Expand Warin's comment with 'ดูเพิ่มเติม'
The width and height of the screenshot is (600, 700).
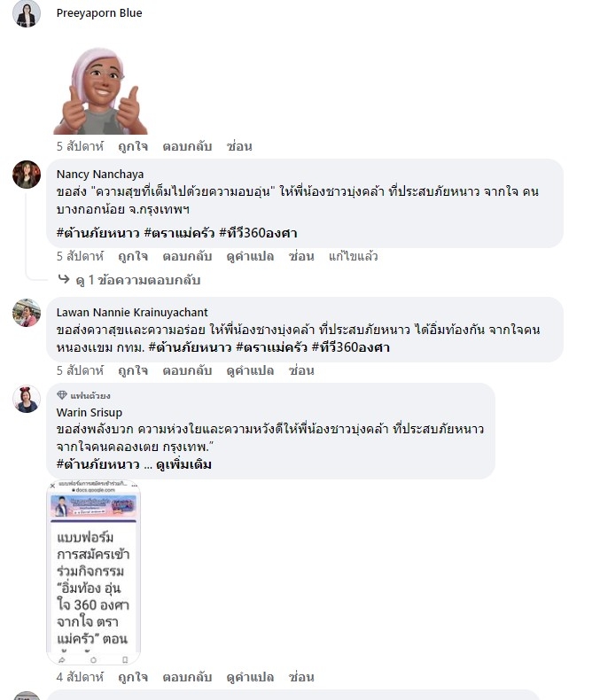[x=183, y=464]
